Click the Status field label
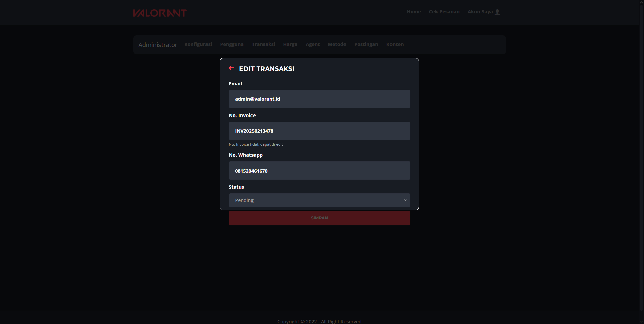This screenshot has height=324, width=644. pyautogui.click(x=236, y=187)
